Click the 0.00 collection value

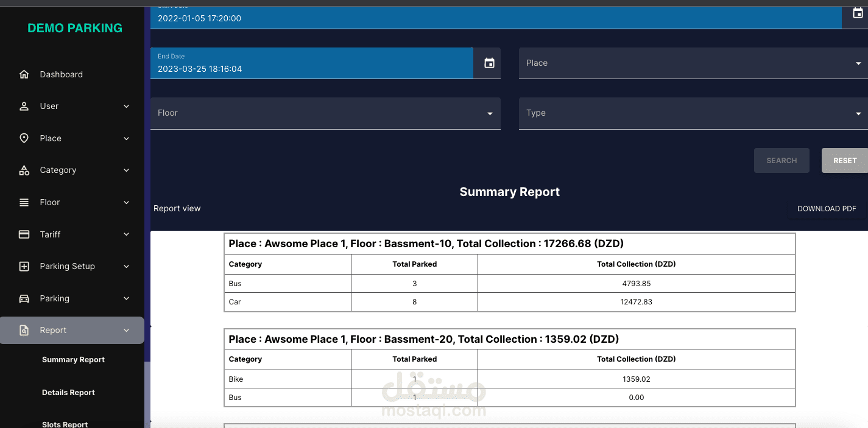coord(637,398)
